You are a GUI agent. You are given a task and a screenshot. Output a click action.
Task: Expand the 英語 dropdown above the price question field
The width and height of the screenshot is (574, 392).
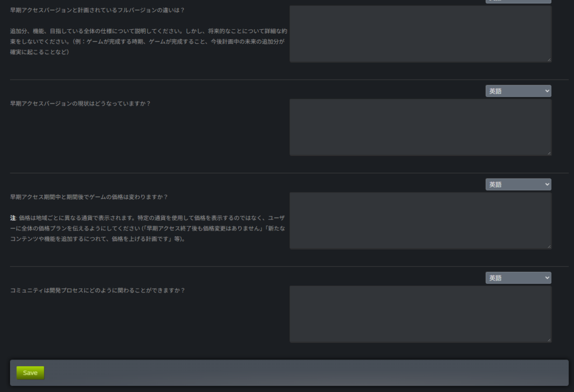[518, 185]
